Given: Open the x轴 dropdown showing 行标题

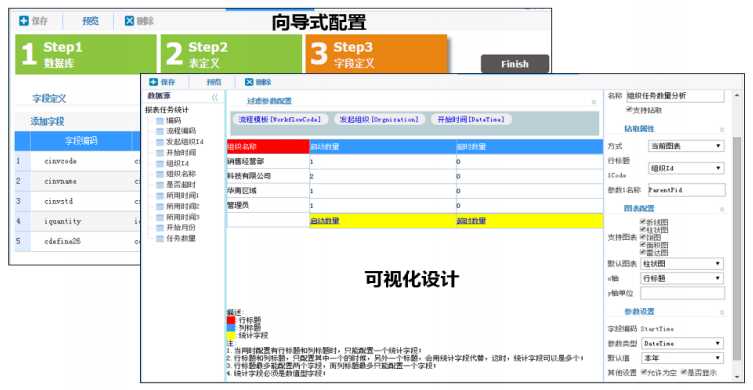Looking at the screenshot, I should coord(682,278).
